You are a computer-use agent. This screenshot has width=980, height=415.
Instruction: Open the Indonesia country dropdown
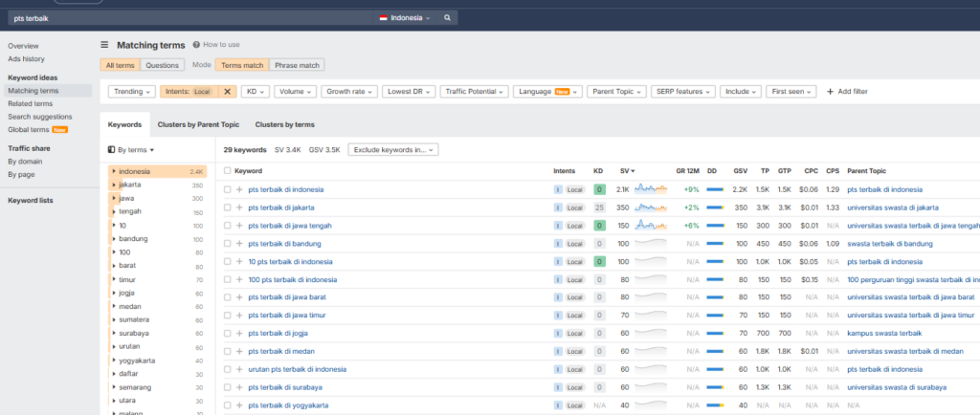click(405, 18)
